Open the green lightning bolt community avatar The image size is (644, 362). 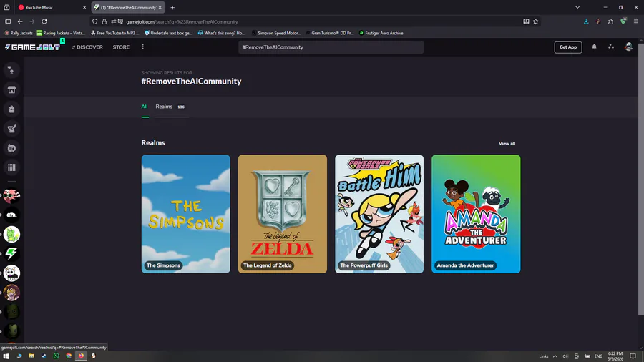click(x=11, y=254)
